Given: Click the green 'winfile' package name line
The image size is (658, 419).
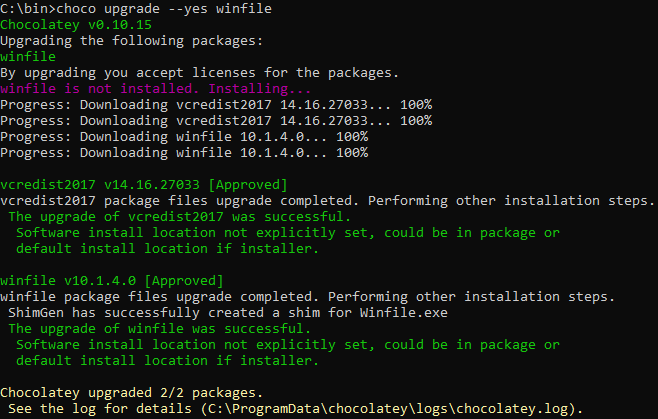Looking at the screenshot, I should (x=28, y=57).
